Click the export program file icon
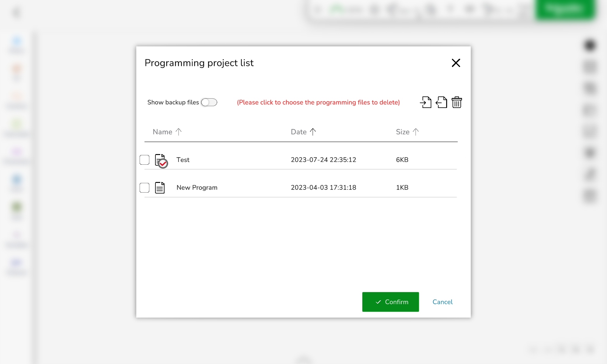Image resolution: width=607 pixels, height=364 pixels. 441,102
